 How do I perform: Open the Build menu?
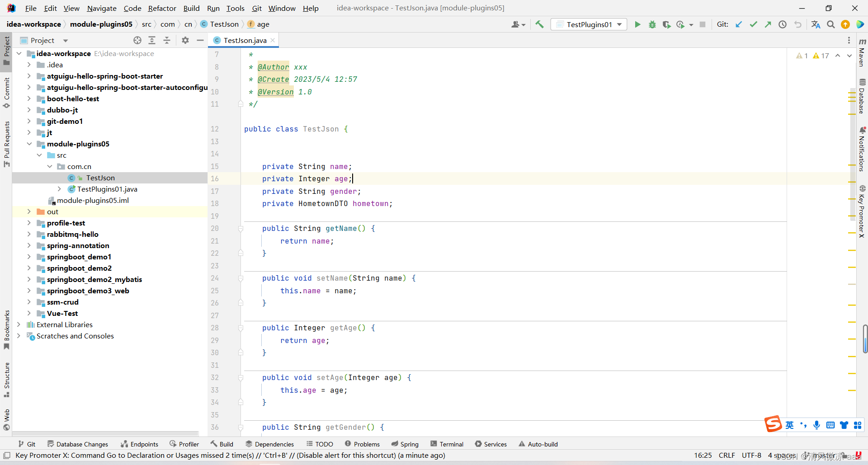191,8
